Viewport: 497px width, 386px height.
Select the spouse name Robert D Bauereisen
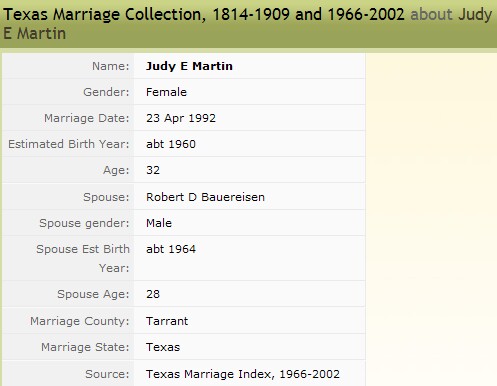(205, 197)
